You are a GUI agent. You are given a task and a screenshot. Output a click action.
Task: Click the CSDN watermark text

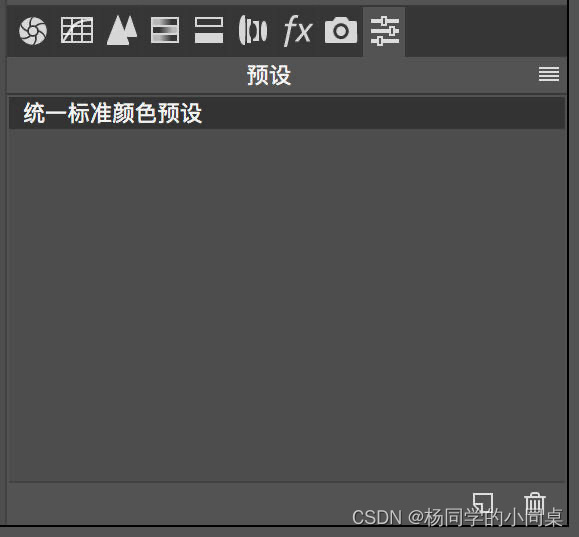[377, 517]
